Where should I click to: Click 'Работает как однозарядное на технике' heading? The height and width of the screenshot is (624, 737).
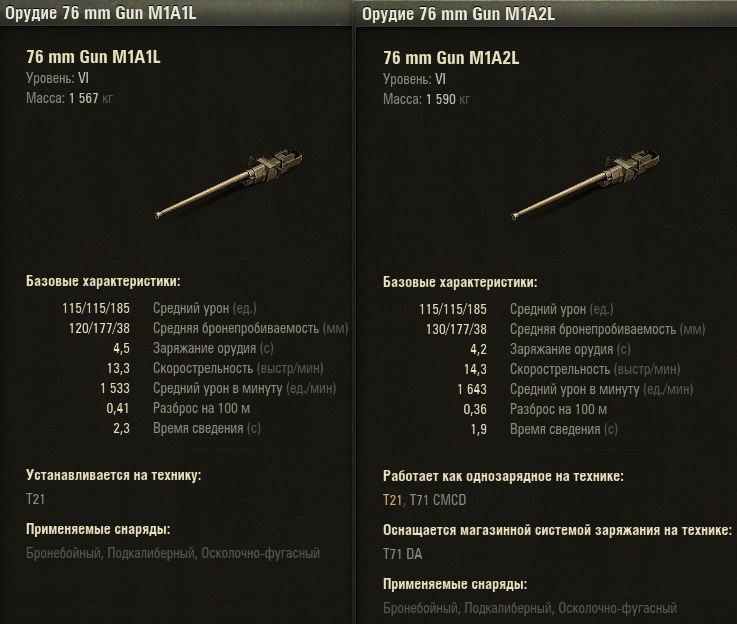(503, 476)
